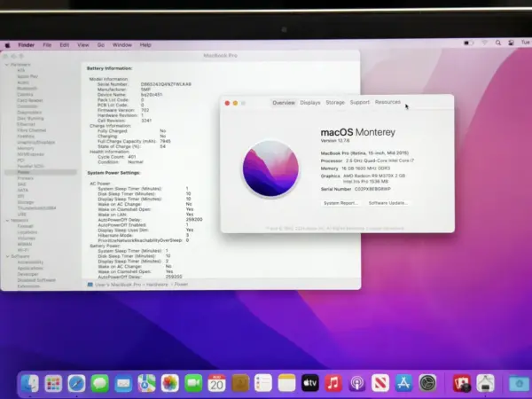Open Photo Booth from the Dock
Screen dimensions: 532x399
462,383
